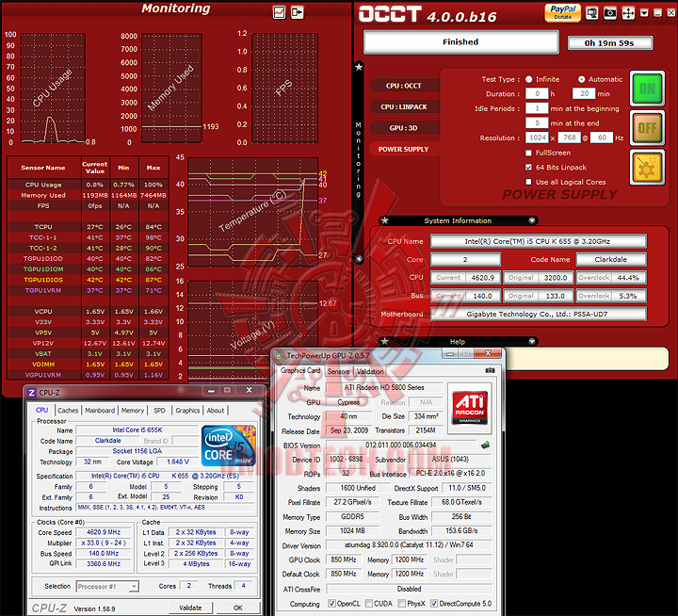Switch to the Mainboard tab in CPU-Z
678x616 pixels.
click(100, 410)
